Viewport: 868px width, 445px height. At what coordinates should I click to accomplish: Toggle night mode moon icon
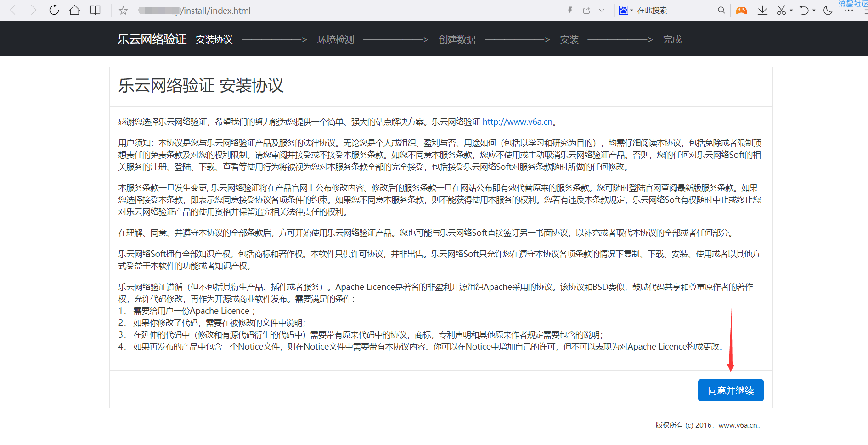pyautogui.click(x=828, y=10)
